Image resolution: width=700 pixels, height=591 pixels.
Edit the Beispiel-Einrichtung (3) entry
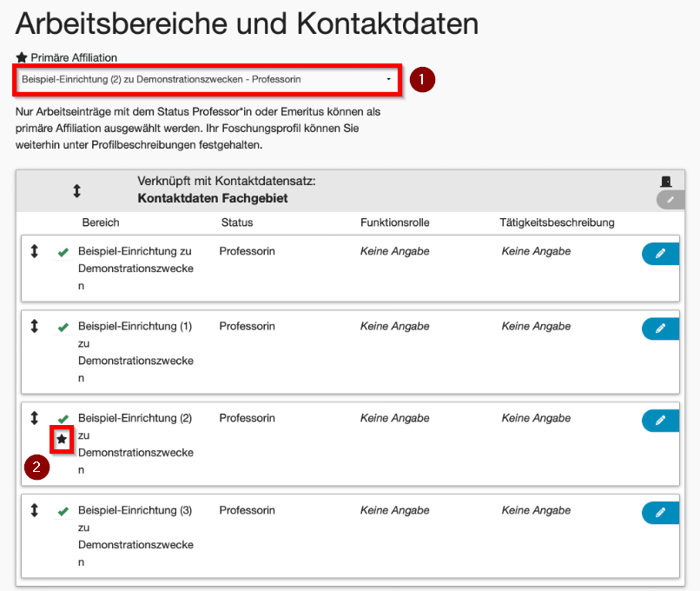pyautogui.click(x=660, y=513)
